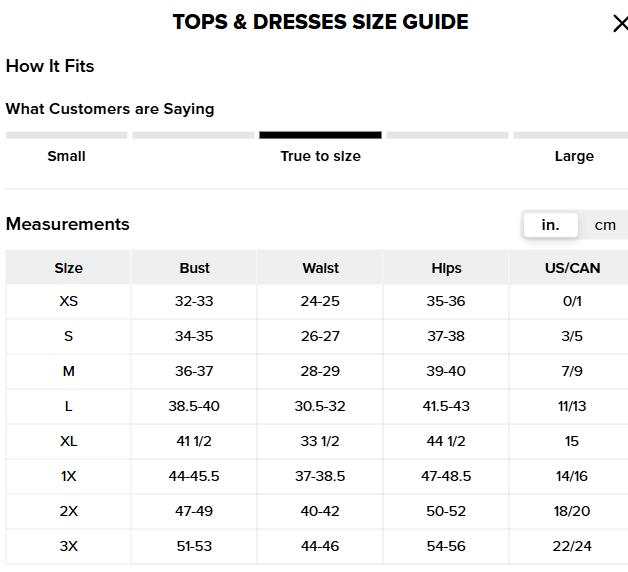Click the S US/CAN value 3/5

[572, 336]
